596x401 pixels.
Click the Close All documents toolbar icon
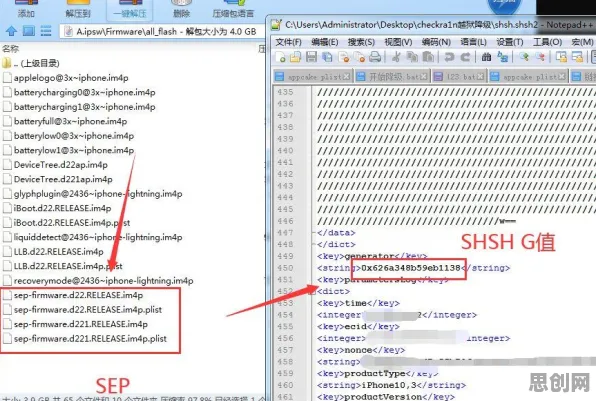pyautogui.click(x=359, y=57)
